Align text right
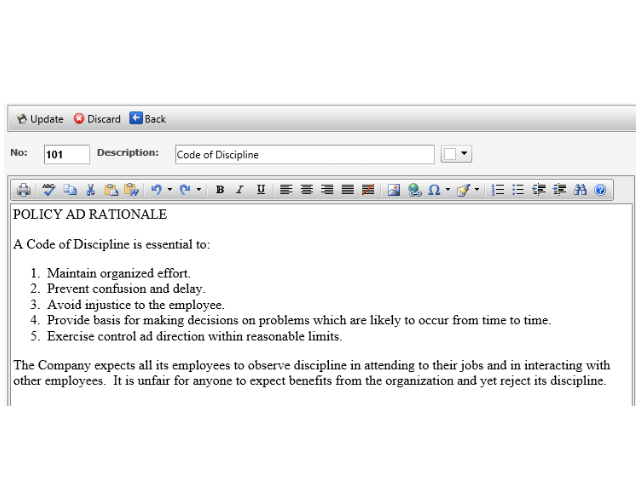Image resolution: width=640 pixels, height=480 pixels. pyautogui.click(x=327, y=190)
